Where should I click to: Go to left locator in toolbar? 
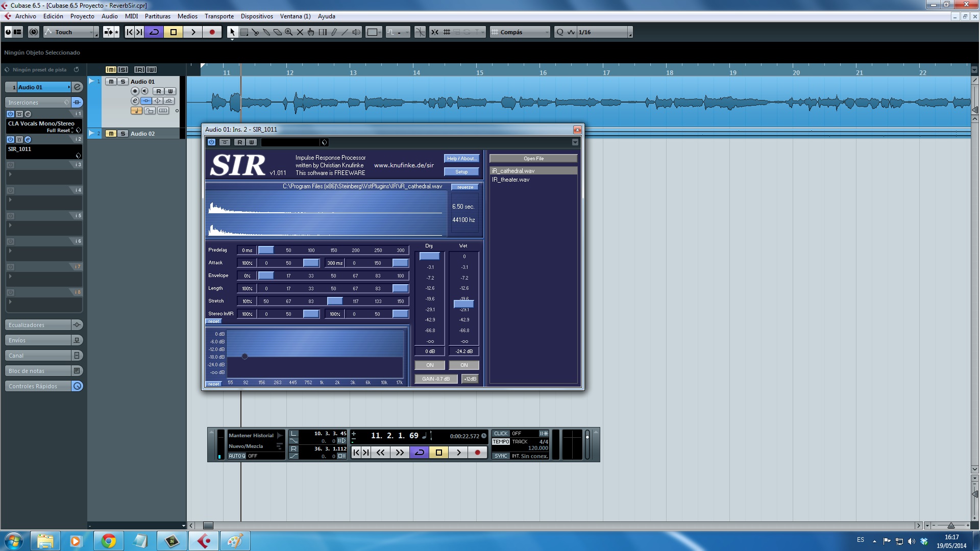pos(130,32)
